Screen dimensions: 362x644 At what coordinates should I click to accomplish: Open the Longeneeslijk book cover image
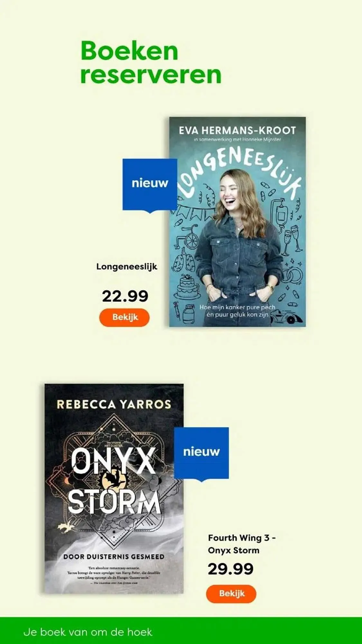coord(237,222)
